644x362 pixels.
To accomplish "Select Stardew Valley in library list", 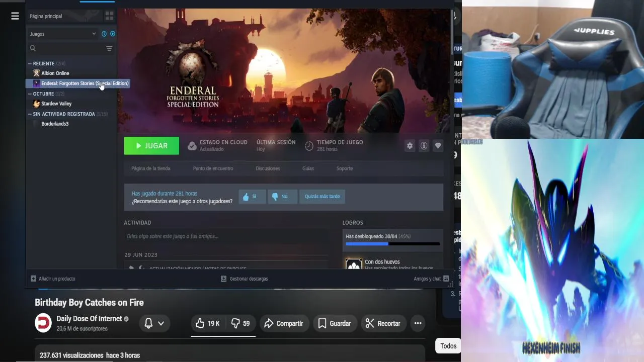I will (x=56, y=104).
